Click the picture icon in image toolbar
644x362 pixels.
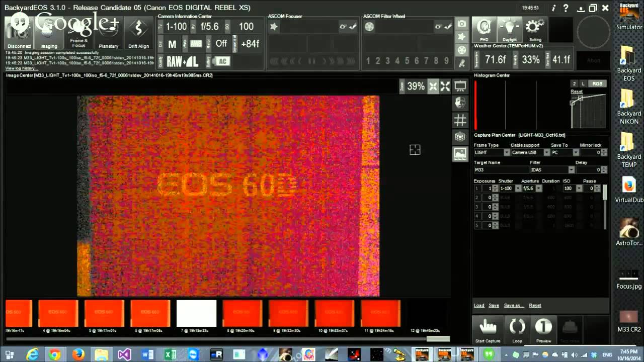coord(460,154)
